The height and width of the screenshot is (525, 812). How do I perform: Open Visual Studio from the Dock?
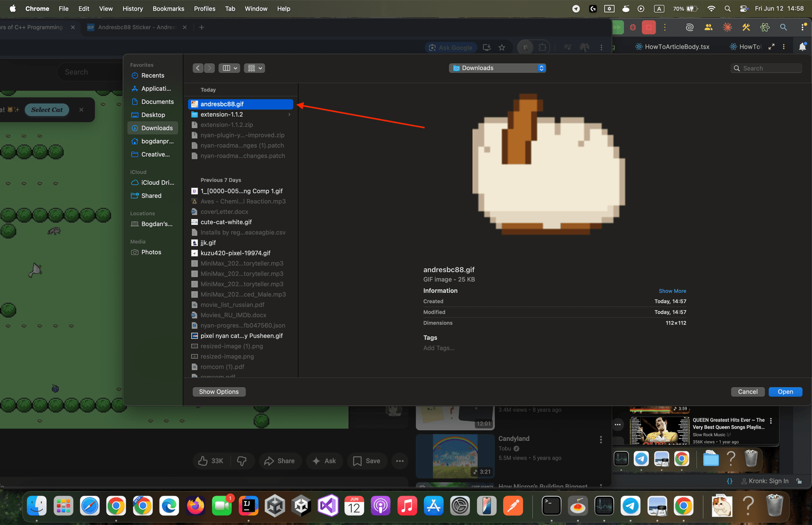coord(328,506)
